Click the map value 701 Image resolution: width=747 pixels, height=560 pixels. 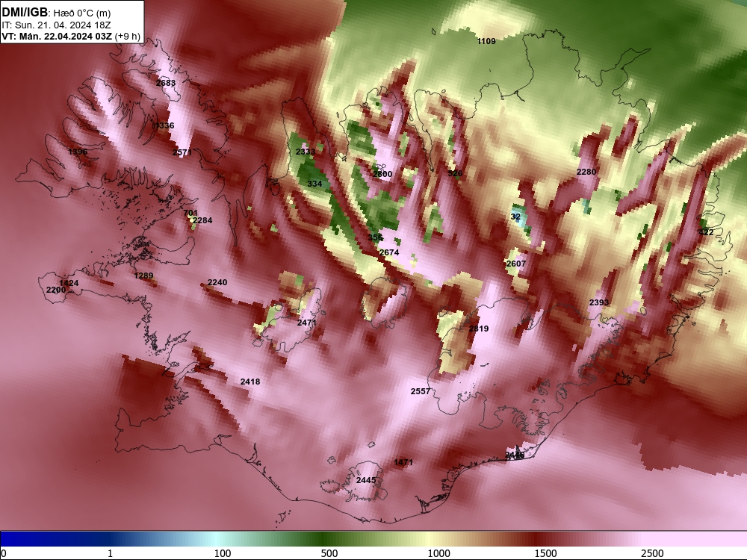[x=190, y=214]
